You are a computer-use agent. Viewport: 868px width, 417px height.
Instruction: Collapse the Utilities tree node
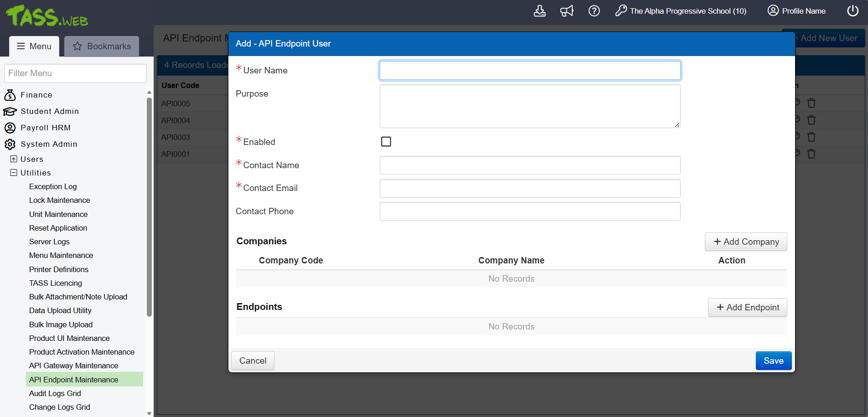point(14,173)
